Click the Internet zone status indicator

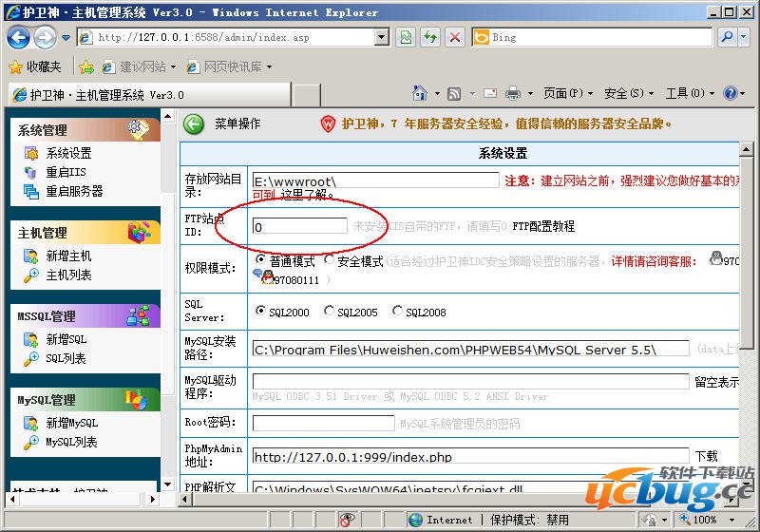(441, 520)
